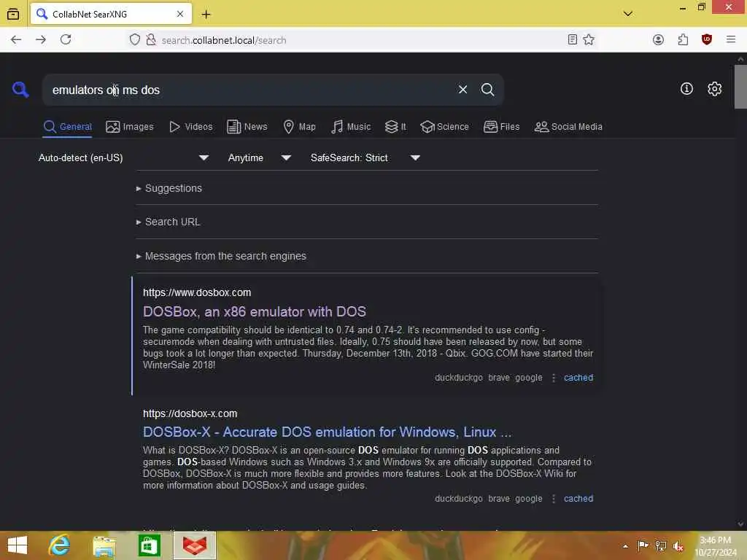The width and height of the screenshot is (747, 560).
Task: Switch to the It category tab
Action: (395, 127)
